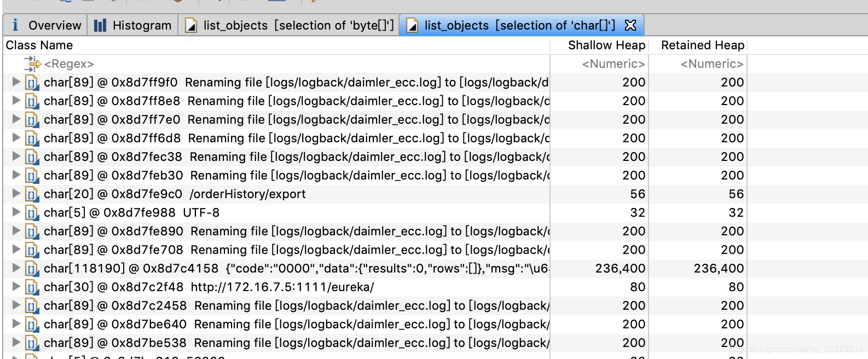Click the array icon for char[118190] @ 0x8d7c4158
The height and width of the screenshot is (359, 868).
[32, 269]
